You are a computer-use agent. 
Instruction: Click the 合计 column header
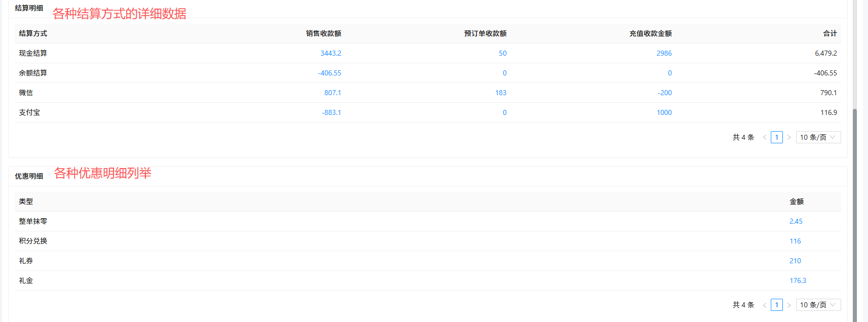pyautogui.click(x=830, y=33)
